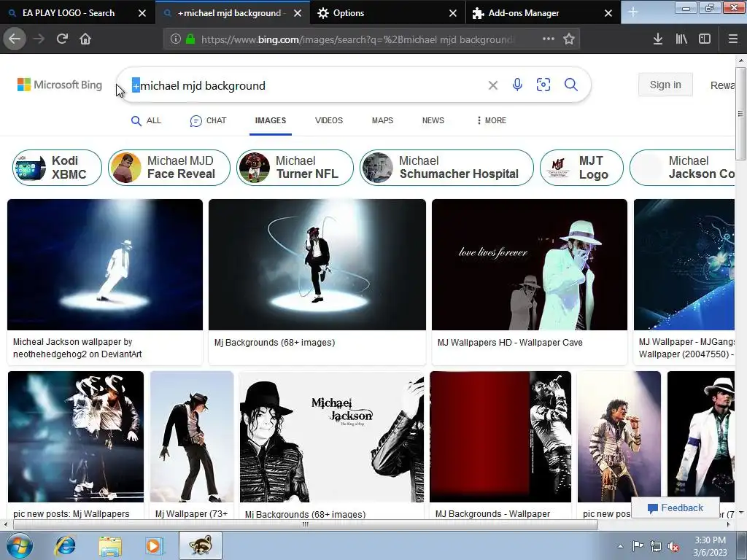Open the Windows Start menu
Image resolution: width=747 pixels, height=560 pixels.
(x=19, y=545)
